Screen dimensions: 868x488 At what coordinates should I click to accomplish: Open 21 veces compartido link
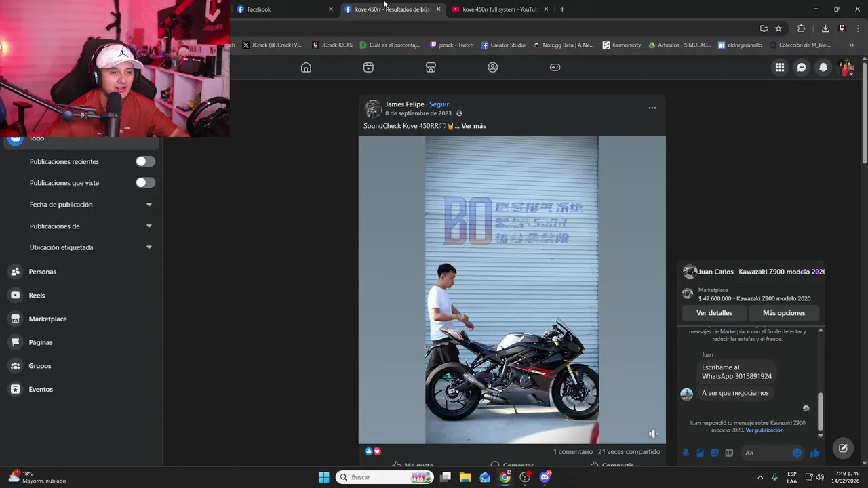(629, 451)
